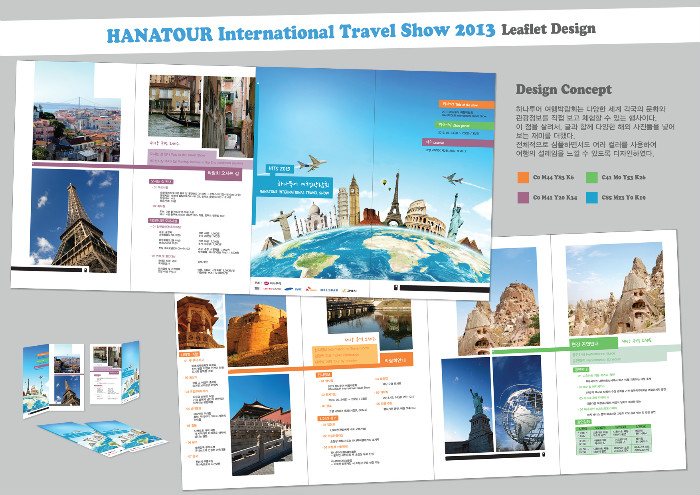Open the Lisbon cityscape photo with bridge
This screenshot has height=495, width=700.
coord(77,111)
